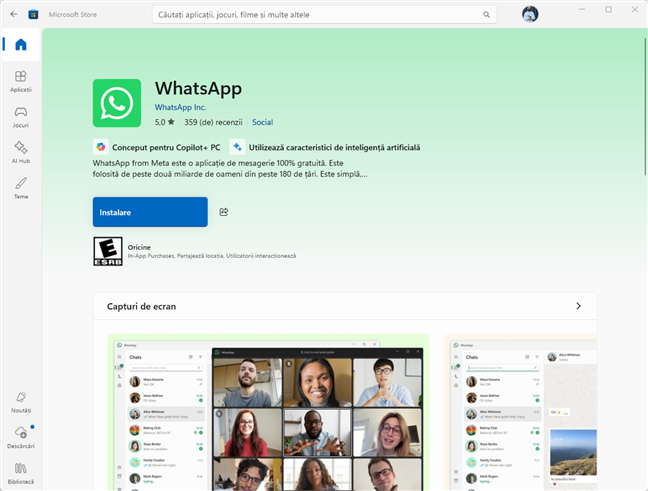
Task: Click the WhatsApp app title
Action: (x=198, y=88)
